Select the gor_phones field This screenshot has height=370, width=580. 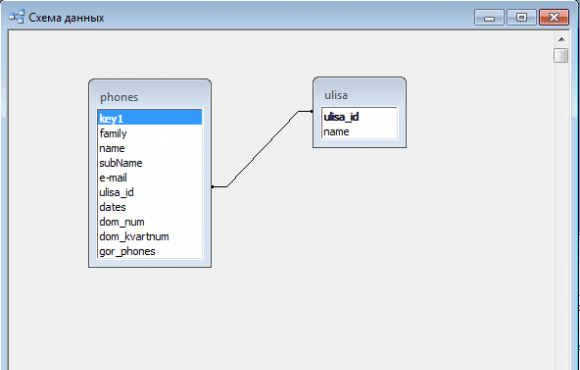tap(150, 251)
